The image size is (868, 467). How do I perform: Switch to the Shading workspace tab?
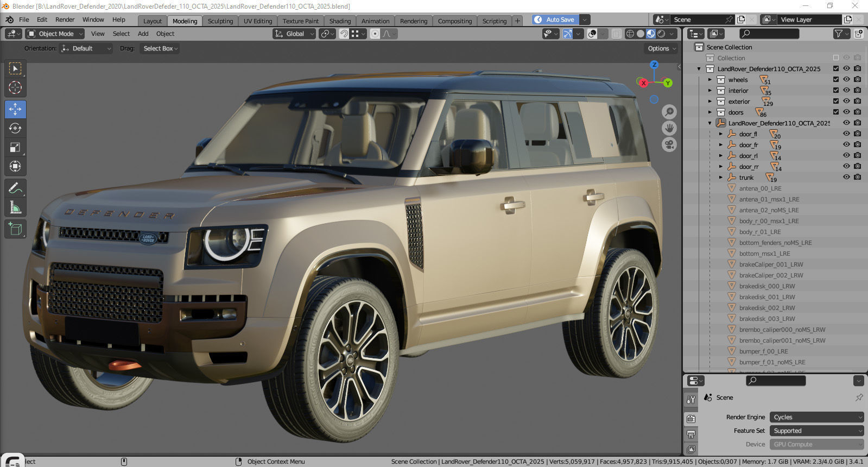(340, 21)
